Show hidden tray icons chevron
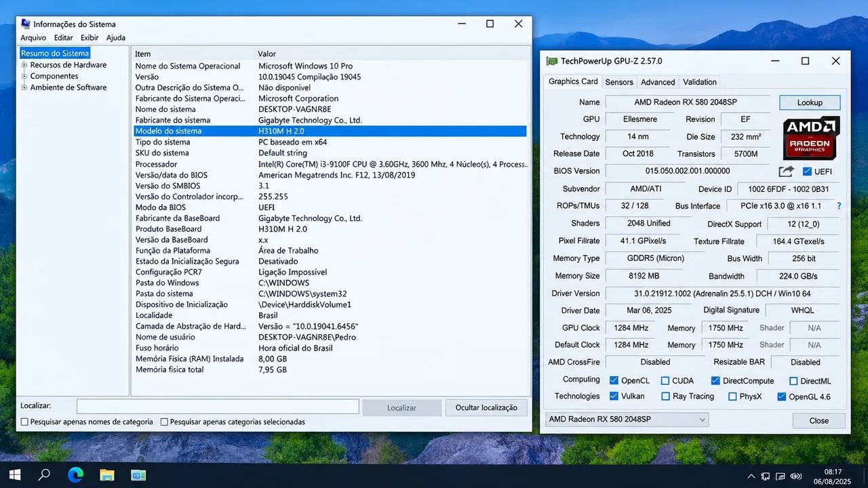Image resolution: width=868 pixels, height=488 pixels. tap(751, 476)
